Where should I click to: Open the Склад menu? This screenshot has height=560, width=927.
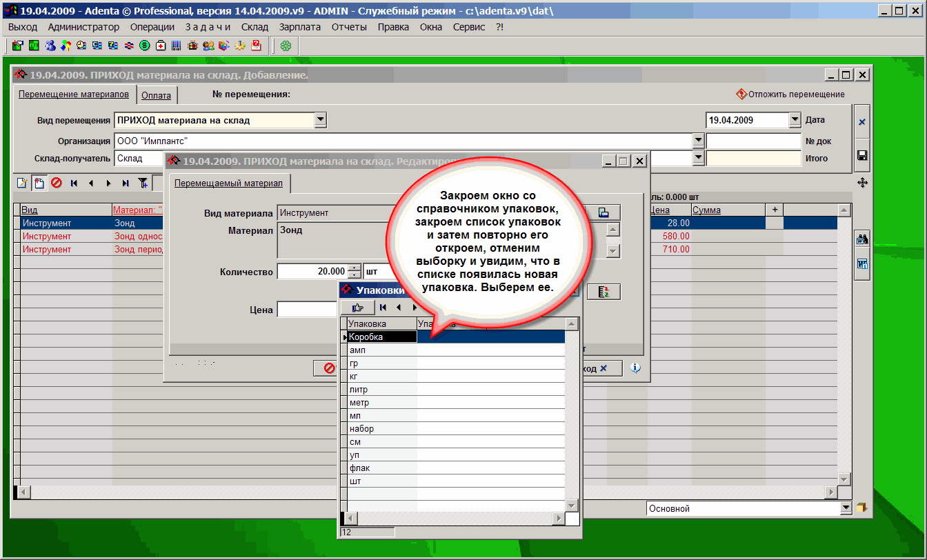point(255,27)
